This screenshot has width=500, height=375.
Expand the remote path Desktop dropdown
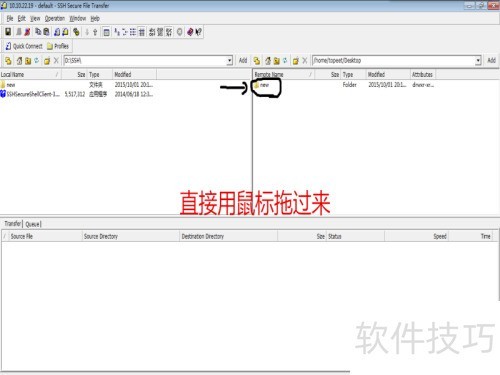click(x=478, y=60)
